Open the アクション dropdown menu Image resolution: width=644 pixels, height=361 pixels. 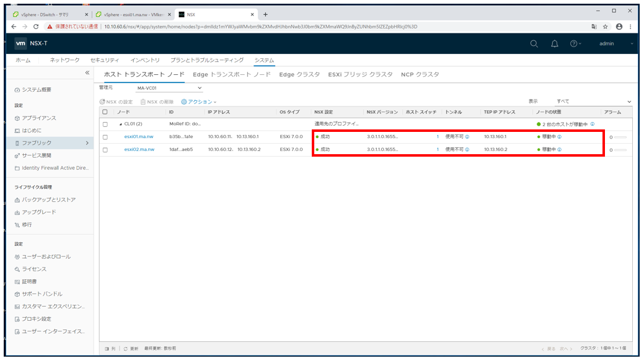[199, 102]
